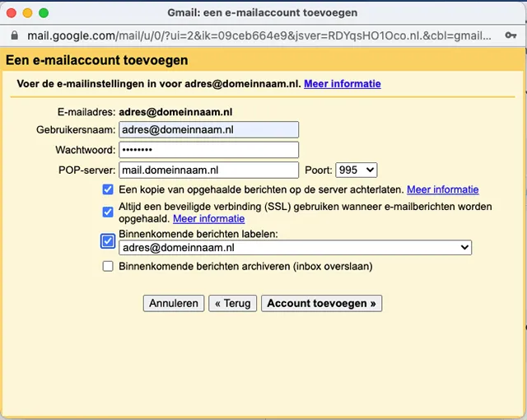Image resolution: width=527 pixels, height=420 pixels.
Task: Toggle the SSL secure connection checkbox
Action: [x=108, y=212]
